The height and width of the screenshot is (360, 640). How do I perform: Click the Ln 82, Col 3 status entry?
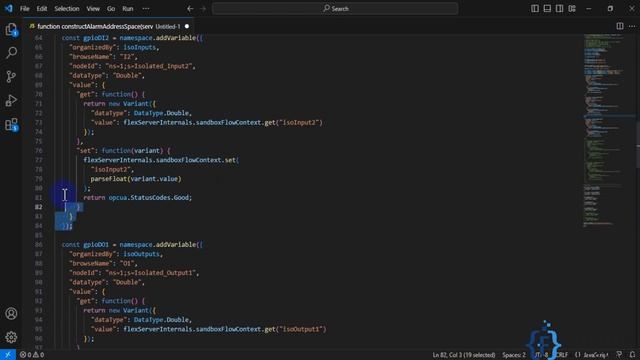point(464,355)
